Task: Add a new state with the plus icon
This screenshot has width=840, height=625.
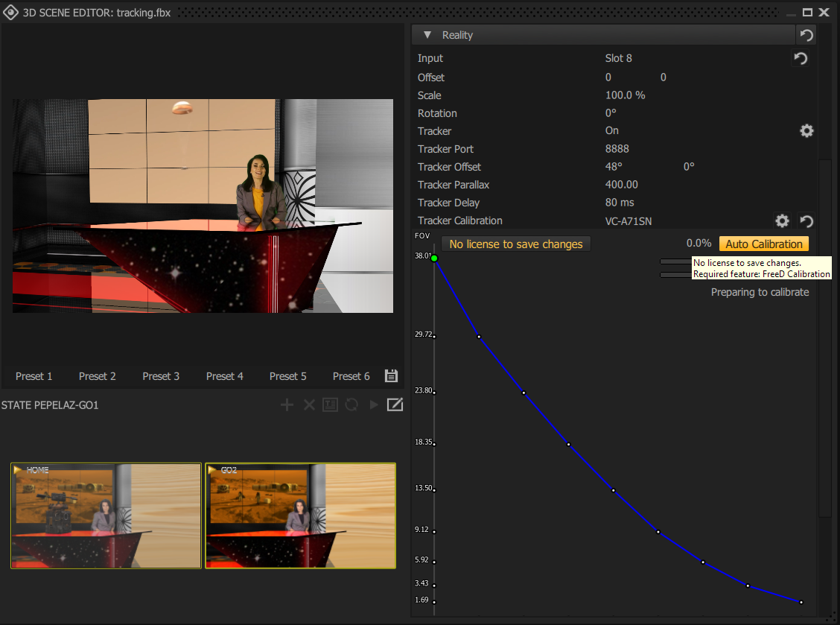Action: (287, 404)
